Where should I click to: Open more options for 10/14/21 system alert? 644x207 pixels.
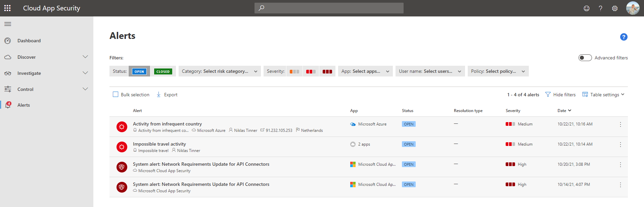point(620,185)
